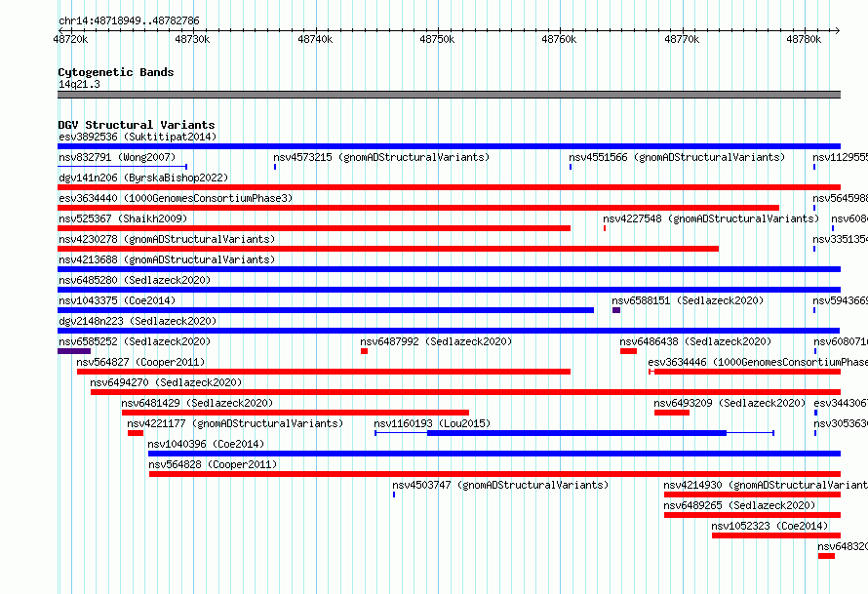
Task: Open nsv1040396 (Coe2014) label
Action: [206, 444]
